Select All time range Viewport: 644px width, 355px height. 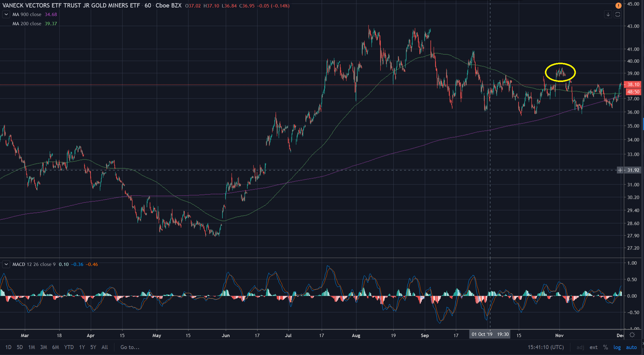pyautogui.click(x=105, y=347)
